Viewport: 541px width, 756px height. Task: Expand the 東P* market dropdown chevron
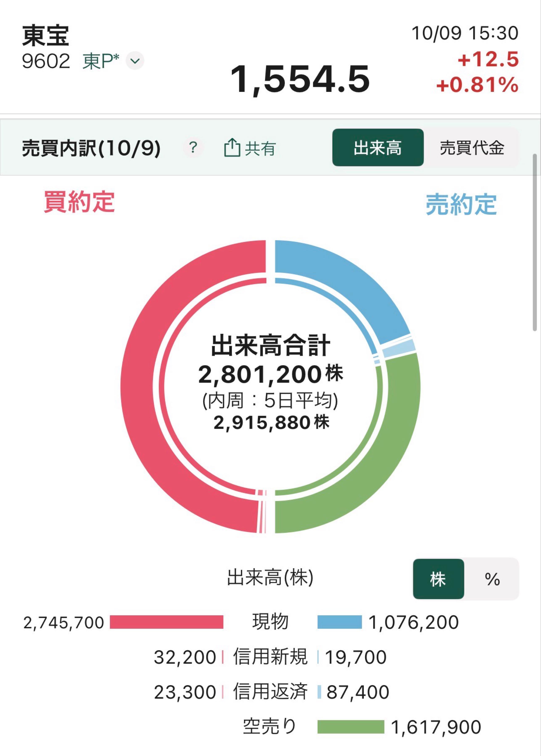tap(135, 61)
